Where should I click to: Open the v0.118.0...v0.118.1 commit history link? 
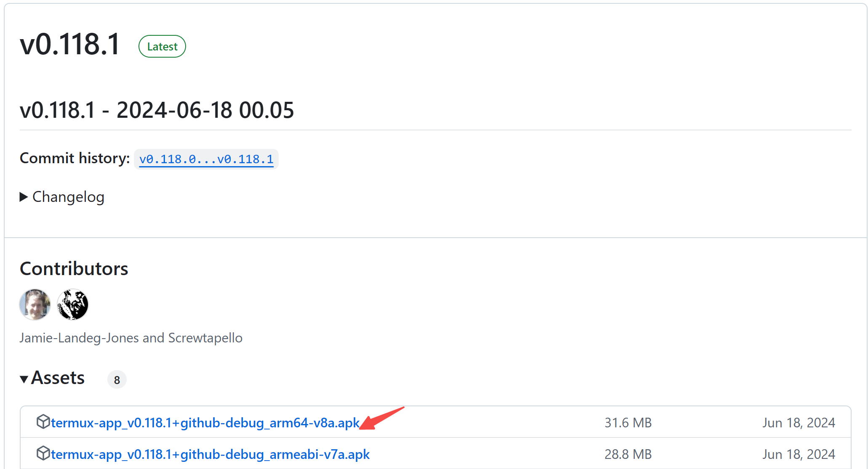(206, 159)
